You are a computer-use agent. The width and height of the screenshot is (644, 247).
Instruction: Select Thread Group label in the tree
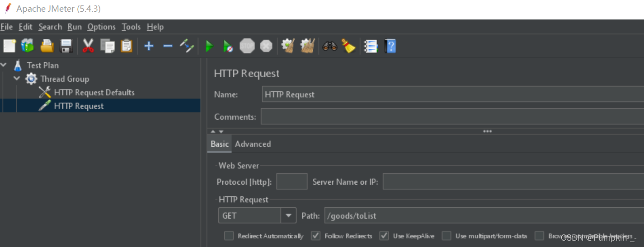click(65, 79)
